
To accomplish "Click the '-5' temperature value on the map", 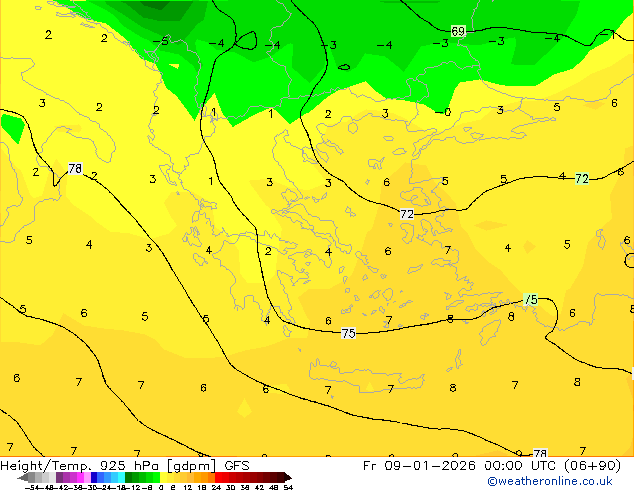I will (x=161, y=41).
